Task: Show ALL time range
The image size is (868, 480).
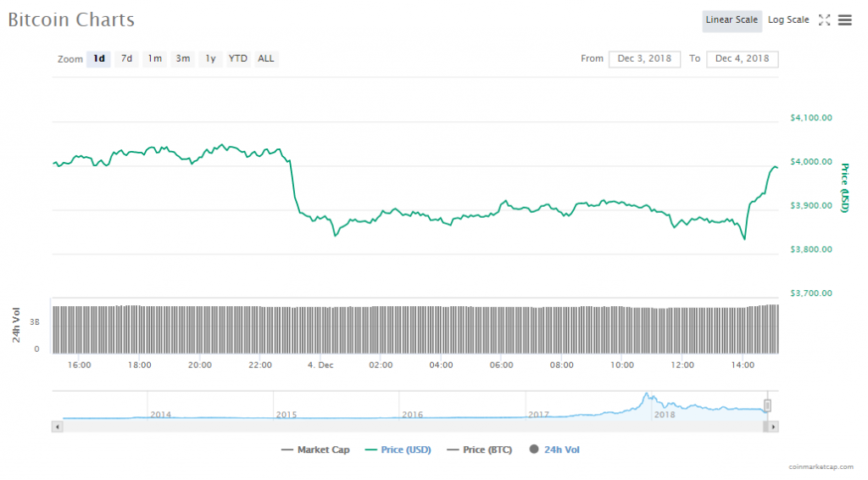Action: pyautogui.click(x=266, y=59)
